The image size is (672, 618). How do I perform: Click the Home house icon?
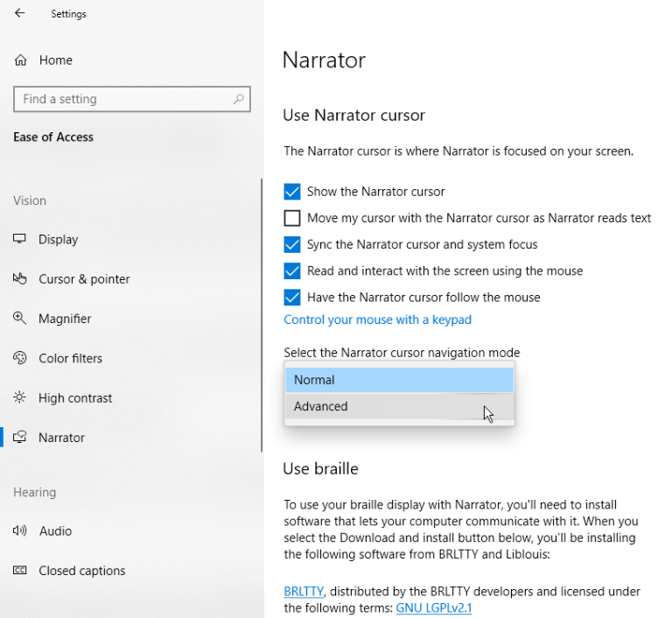click(x=20, y=60)
